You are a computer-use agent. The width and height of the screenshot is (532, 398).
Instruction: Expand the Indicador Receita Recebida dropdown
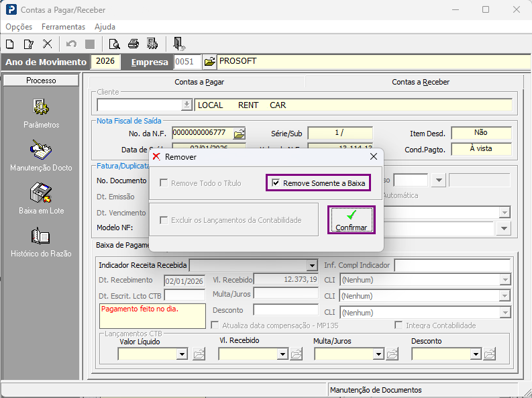[312, 265]
